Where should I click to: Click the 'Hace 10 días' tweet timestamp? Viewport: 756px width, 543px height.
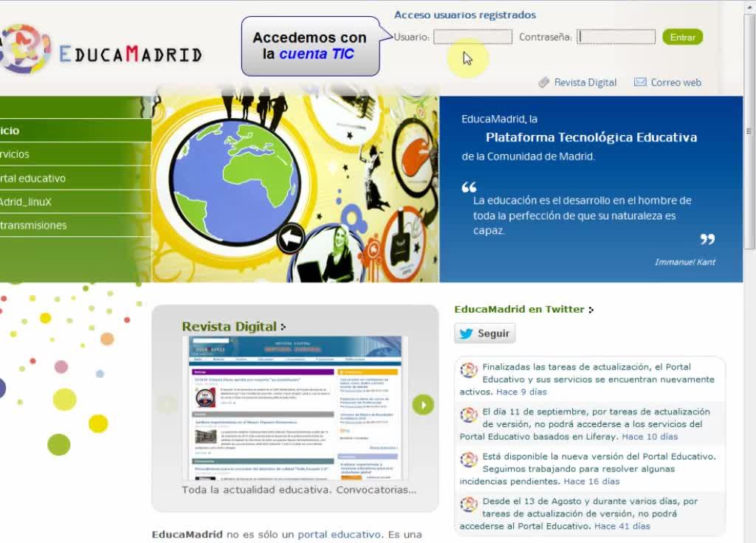click(650, 437)
